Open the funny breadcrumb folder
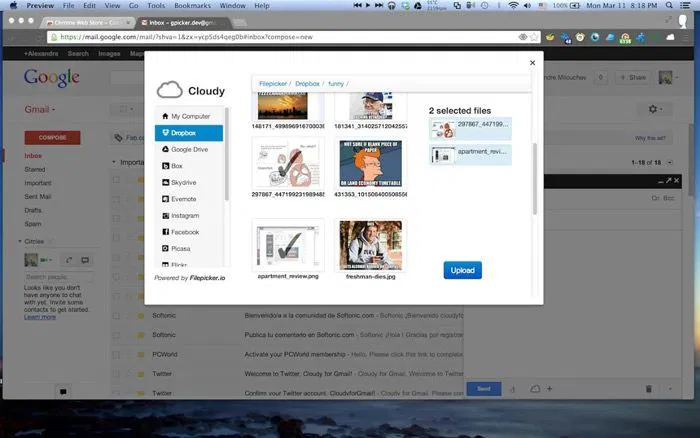700x438 pixels. (336, 83)
